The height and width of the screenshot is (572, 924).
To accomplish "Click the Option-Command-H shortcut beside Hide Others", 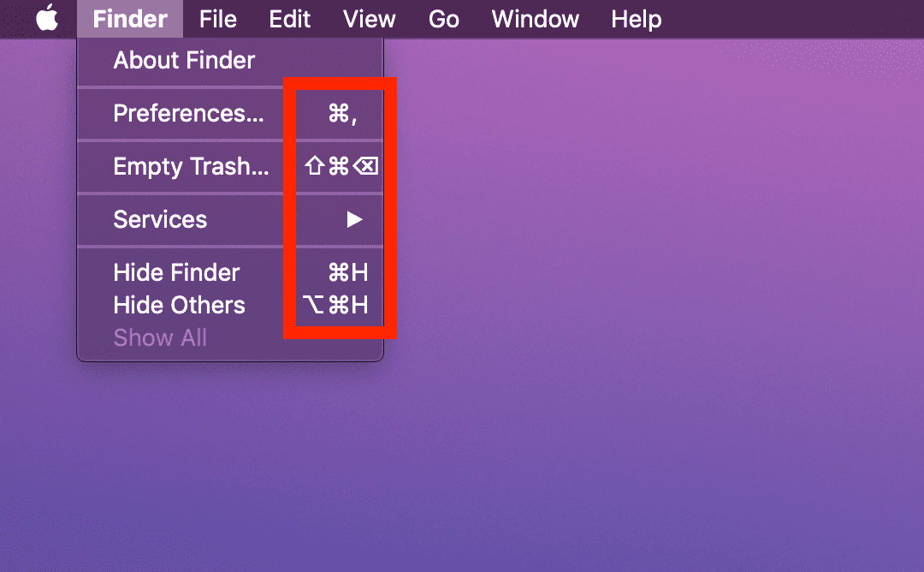I will click(x=335, y=306).
